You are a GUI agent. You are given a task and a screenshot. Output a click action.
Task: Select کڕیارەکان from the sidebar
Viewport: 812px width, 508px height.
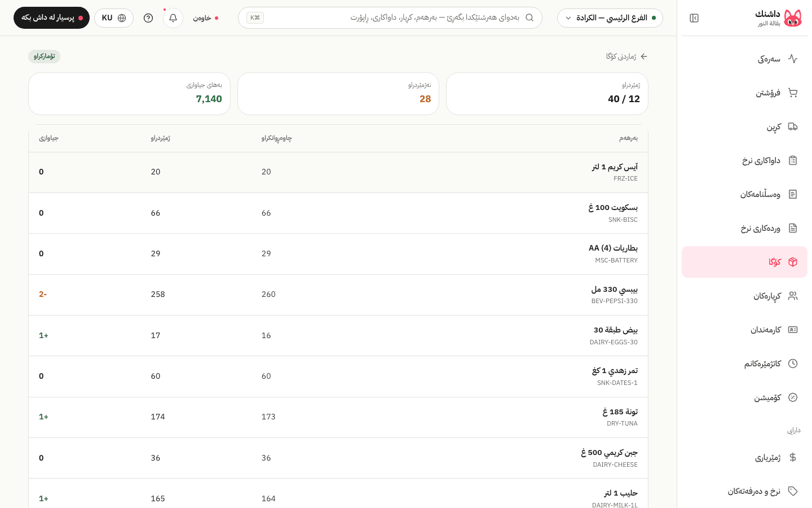[x=744, y=296]
